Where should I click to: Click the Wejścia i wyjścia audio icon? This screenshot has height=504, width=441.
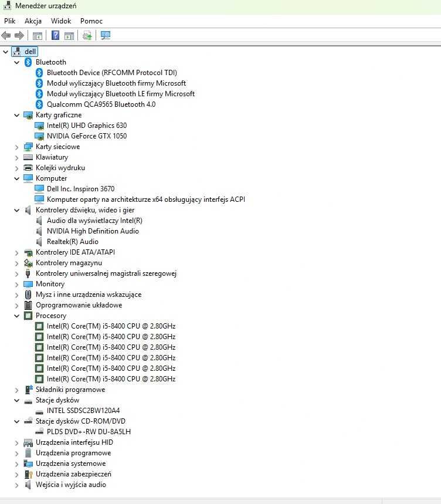coord(28,485)
